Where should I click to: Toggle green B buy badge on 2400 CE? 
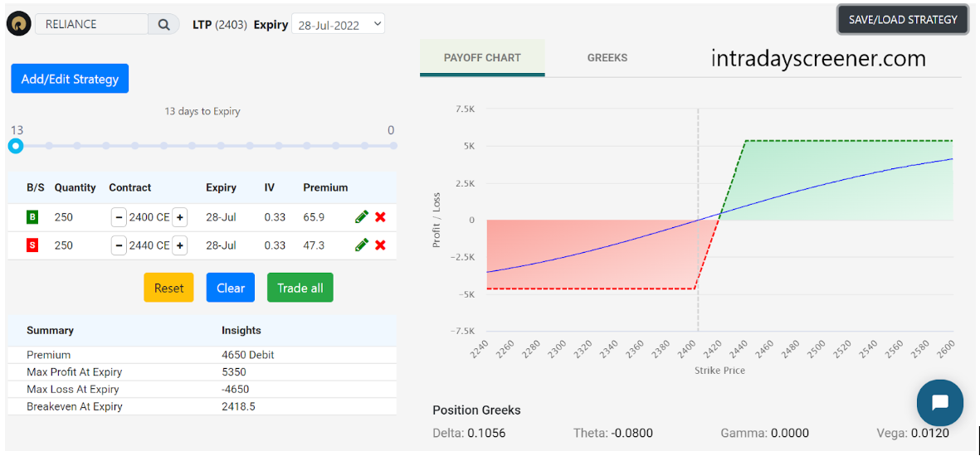32,217
